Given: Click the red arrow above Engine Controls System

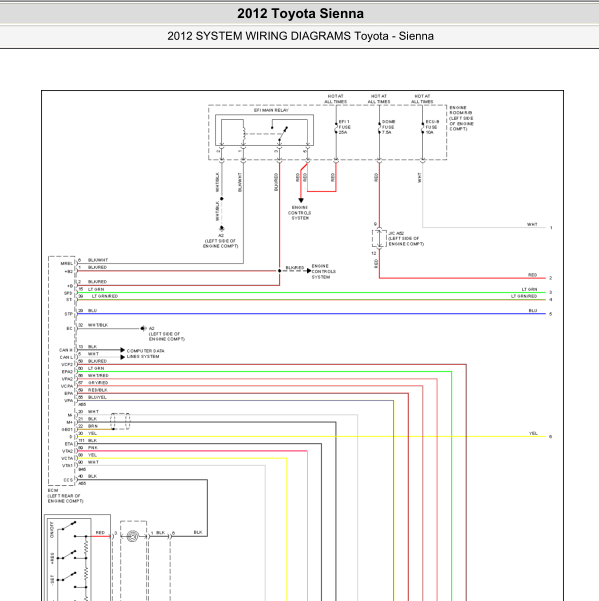Looking at the screenshot, I should point(301,200).
